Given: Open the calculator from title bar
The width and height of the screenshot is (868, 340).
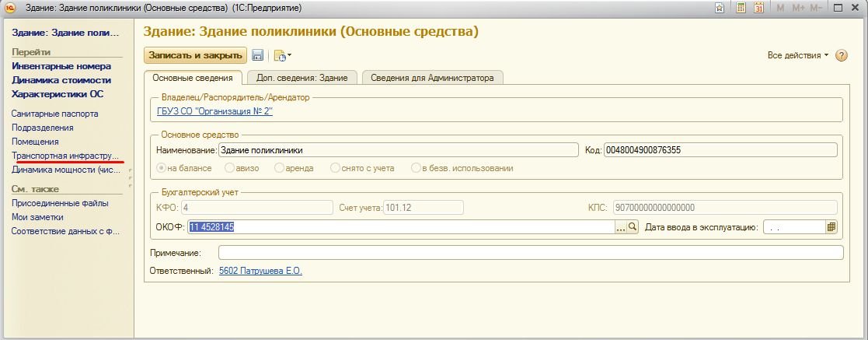Looking at the screenshot, I should tap(741, 8).
